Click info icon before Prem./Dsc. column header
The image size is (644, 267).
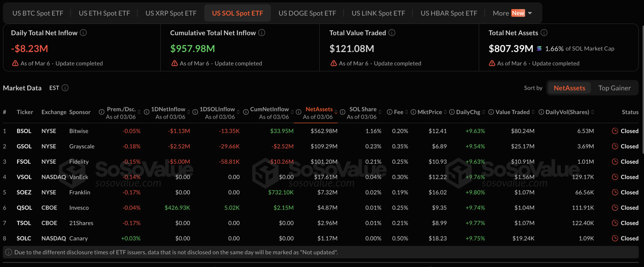(102, 112)
